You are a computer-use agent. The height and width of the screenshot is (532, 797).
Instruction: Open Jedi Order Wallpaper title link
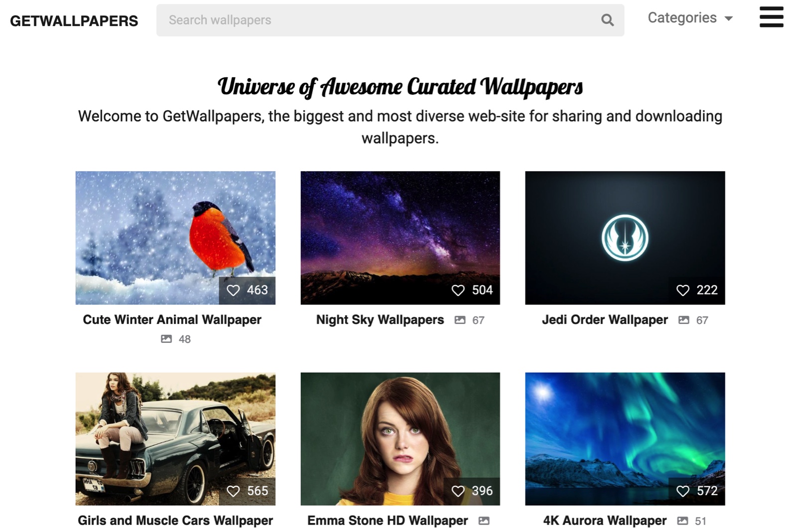pyautogui.click(x=604, y=320)
